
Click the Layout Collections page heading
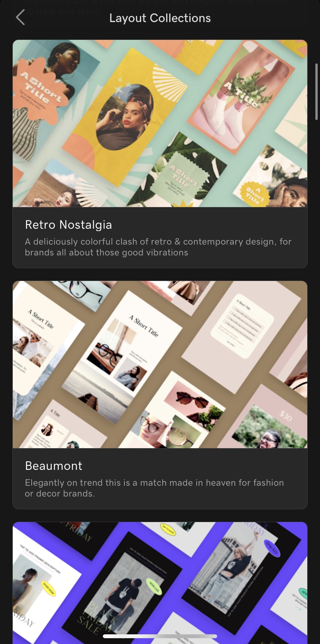[x=160, y=18]
